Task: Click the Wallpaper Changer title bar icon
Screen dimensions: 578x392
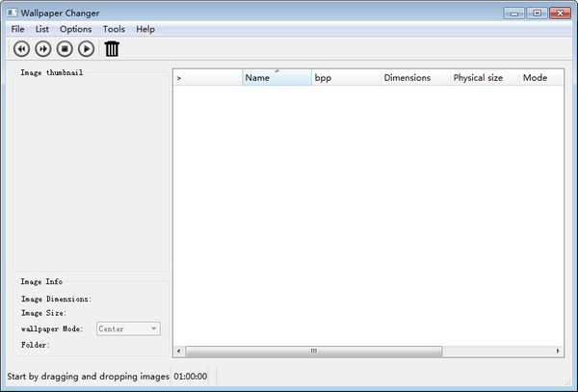Action: (x=12, y=13)
